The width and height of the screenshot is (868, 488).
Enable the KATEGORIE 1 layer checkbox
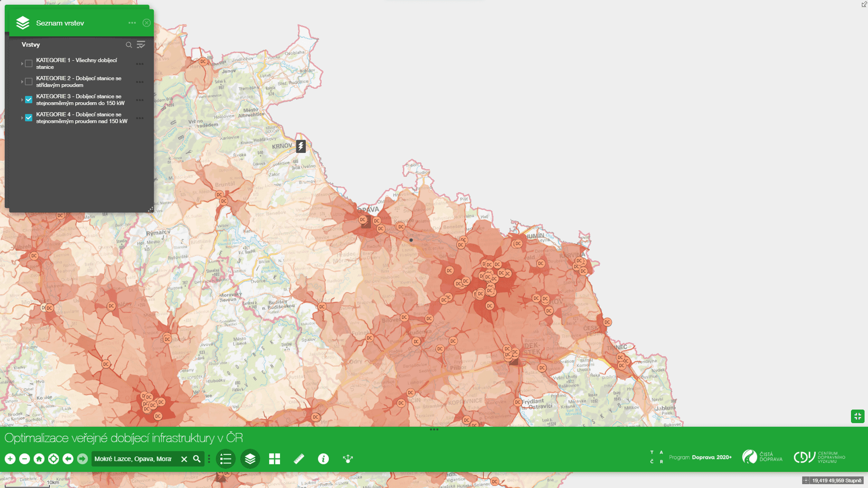tap(29, 64)
